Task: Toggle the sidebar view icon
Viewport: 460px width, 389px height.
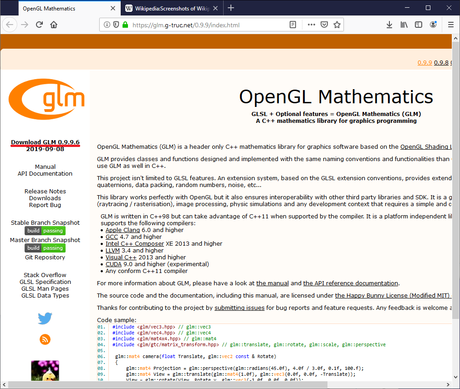Action: (x=418, y=25)
